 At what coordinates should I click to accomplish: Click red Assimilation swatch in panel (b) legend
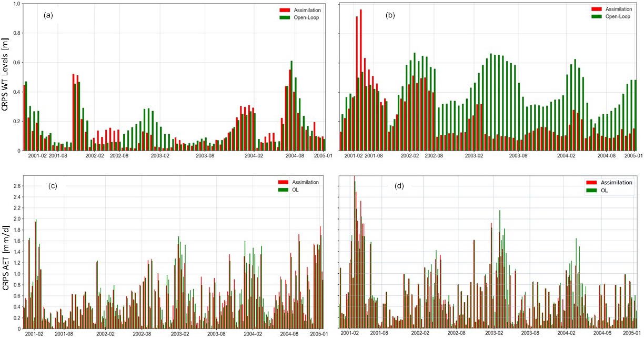point(598,9)
